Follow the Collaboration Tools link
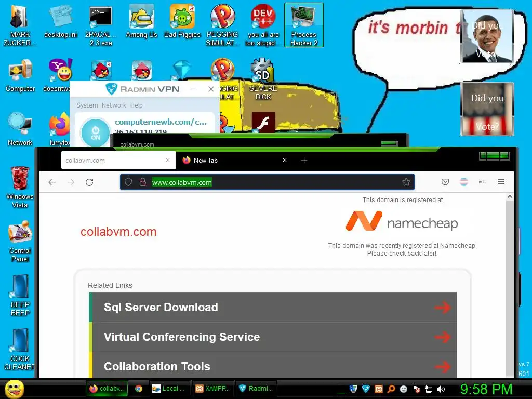Screen dimensions: 532x399 (x=273, y=365)
